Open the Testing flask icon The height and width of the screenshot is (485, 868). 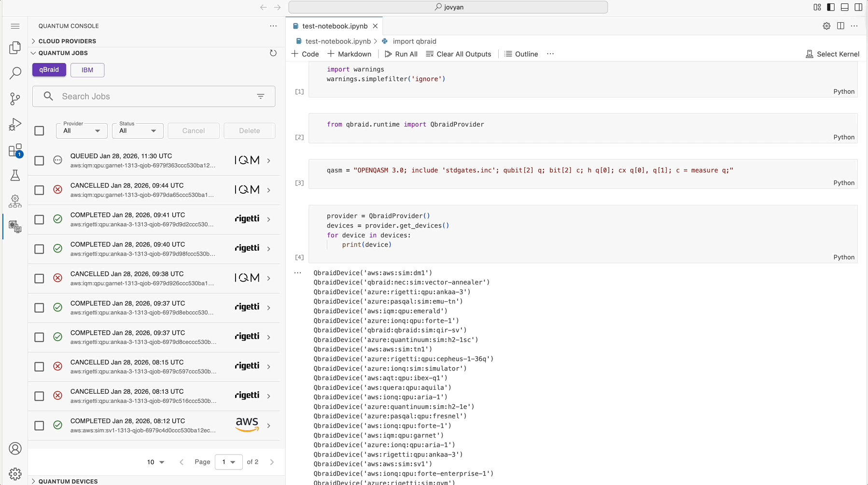[x=15, y=175]
